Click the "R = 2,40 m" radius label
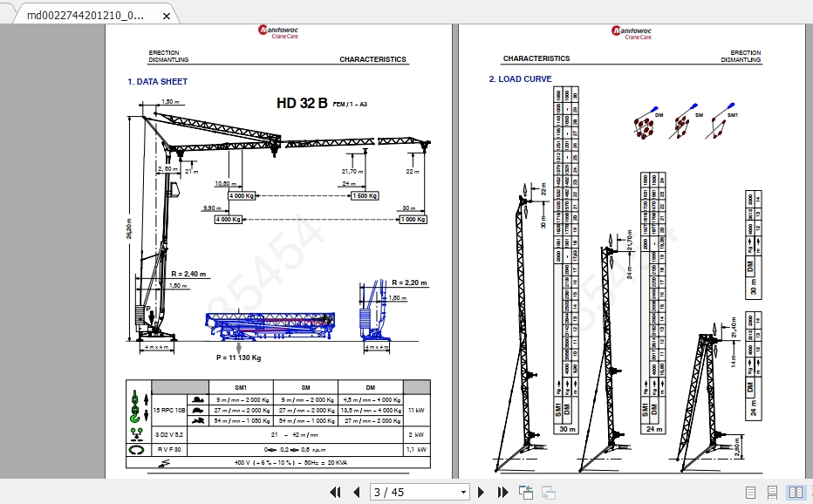The width and height of the screenshot is (813, 504). point(188,274)
